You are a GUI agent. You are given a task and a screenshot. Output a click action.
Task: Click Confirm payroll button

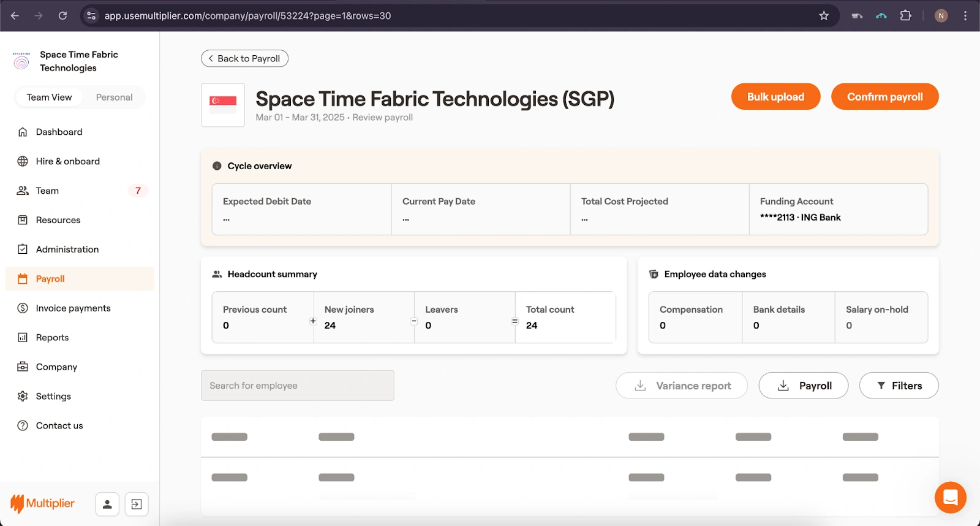tap(884, 97)
